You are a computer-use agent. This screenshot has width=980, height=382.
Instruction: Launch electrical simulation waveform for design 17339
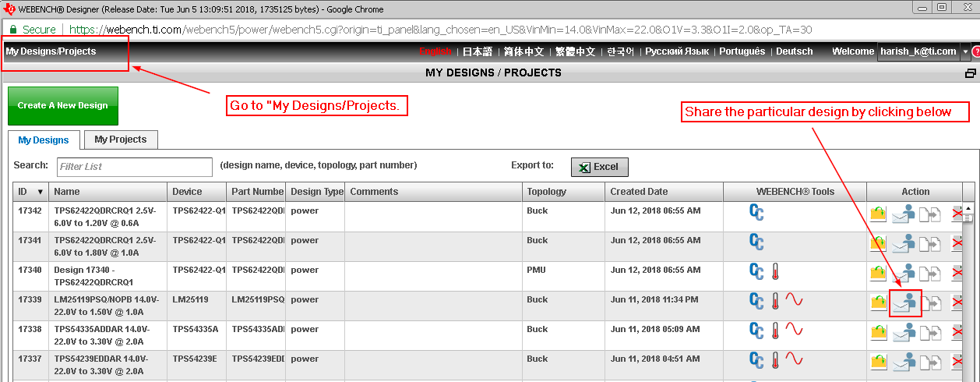tap(794, 301)
